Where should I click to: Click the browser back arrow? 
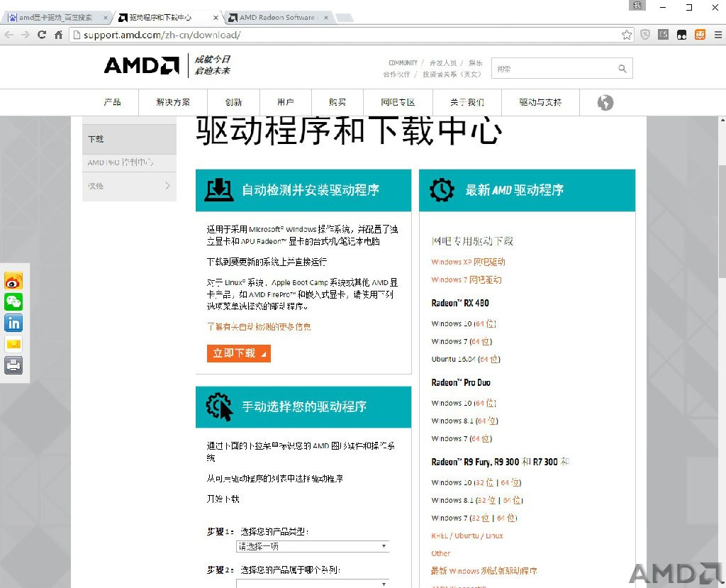(9, 35)
